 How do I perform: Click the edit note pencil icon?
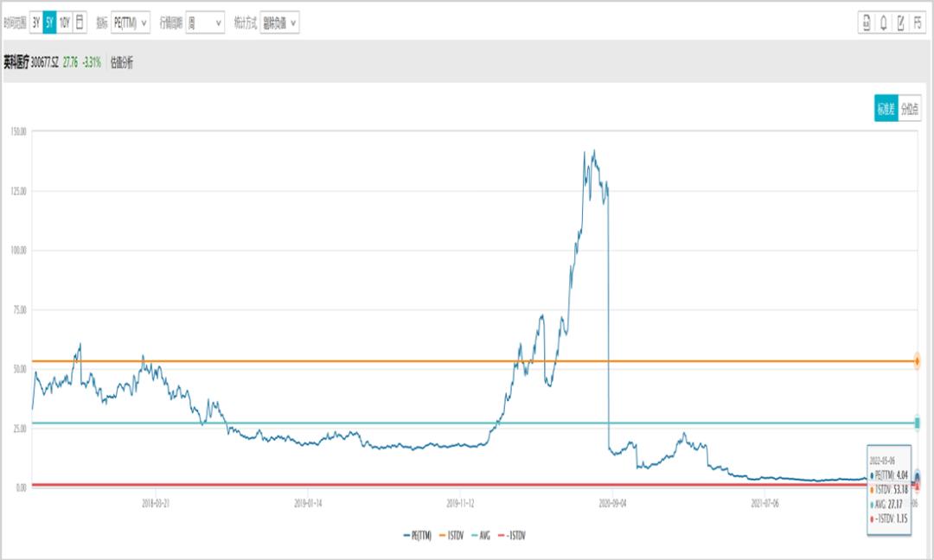pos(900,22)
